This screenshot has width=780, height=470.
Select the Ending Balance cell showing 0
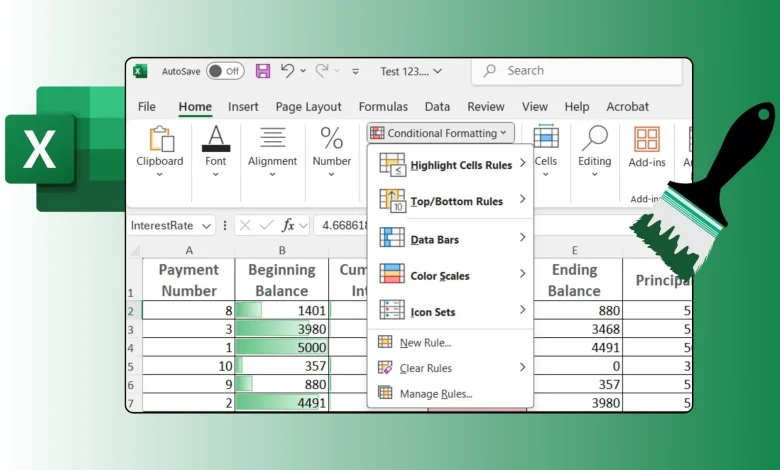tap(577, 366)
